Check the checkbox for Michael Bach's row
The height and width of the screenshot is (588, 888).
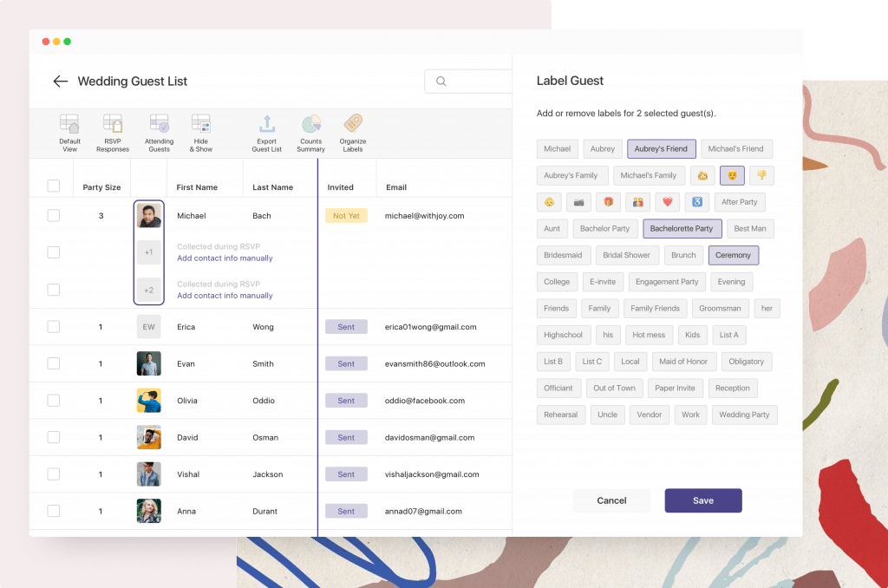[x=54, y=216]
